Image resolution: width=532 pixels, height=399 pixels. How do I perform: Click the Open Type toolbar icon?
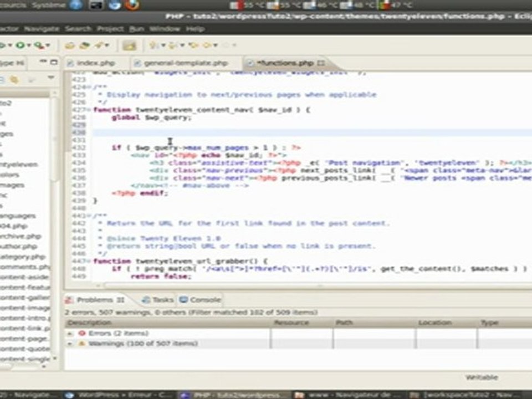[x=70, y=45]
